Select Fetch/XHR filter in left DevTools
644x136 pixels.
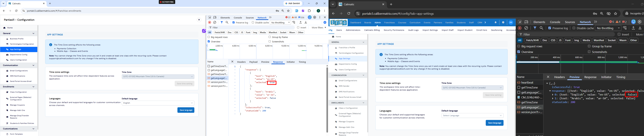(x=220, y=32)
